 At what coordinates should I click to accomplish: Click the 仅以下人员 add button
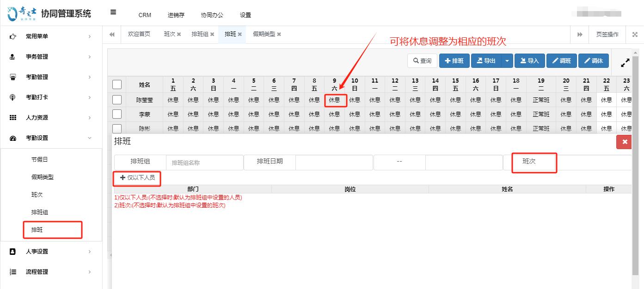(x=137, y=178)
